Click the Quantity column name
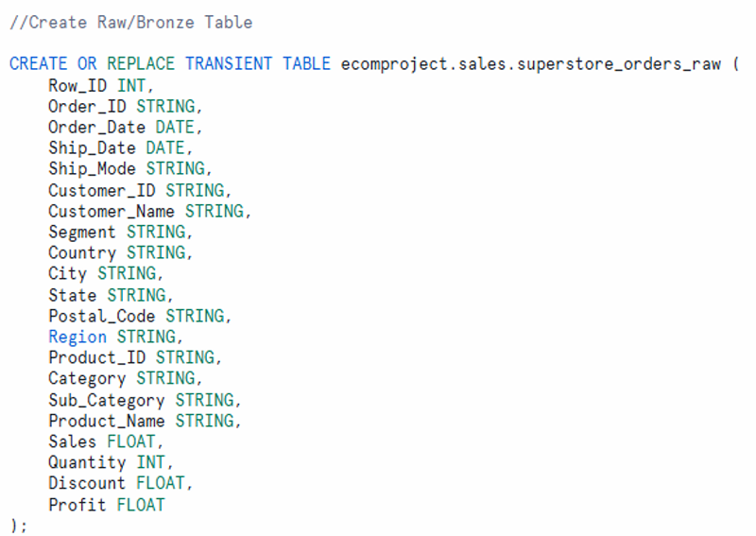756x536 pixels. [87, 462]
